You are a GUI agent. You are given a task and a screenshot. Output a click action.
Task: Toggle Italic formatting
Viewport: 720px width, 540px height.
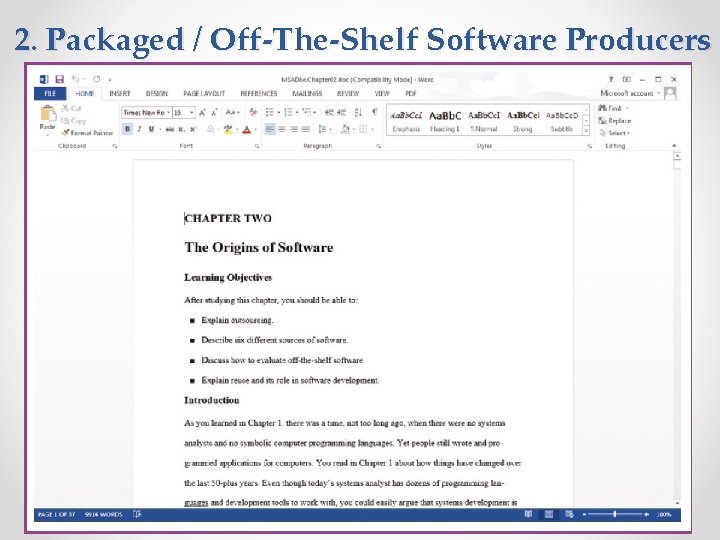click(x=139, y=129)
